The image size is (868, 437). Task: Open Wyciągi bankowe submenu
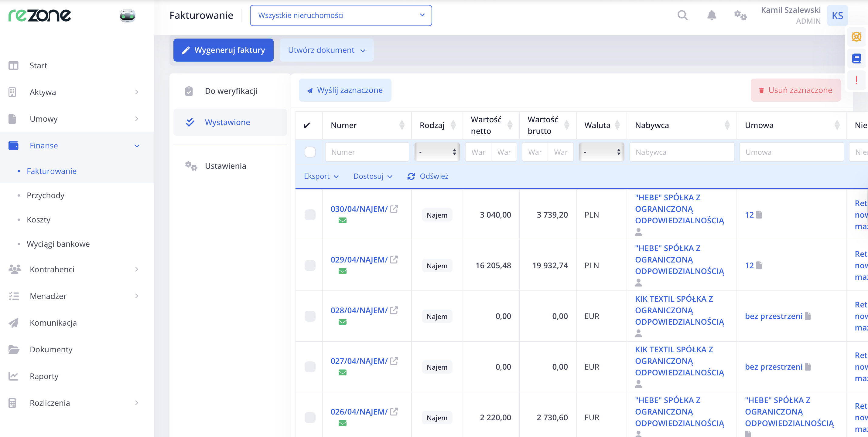click(58, 244)
